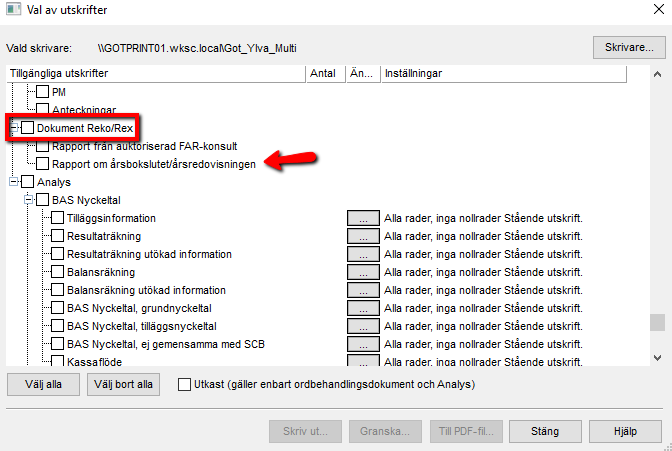Check Resultaträkning utökad information box
672x451 pixels.
[57, 254]
